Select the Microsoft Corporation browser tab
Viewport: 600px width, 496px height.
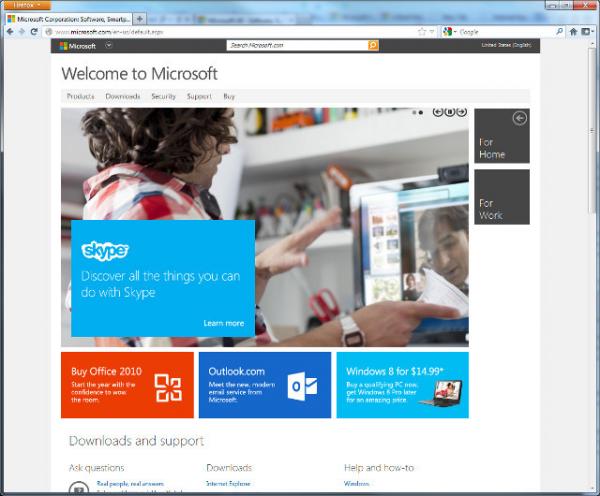pos(69,19)
